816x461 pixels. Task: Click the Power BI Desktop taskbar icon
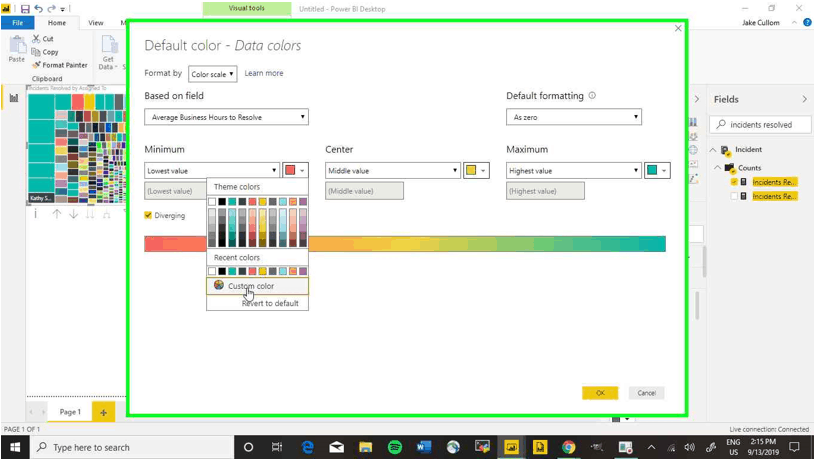click(511, 447)
